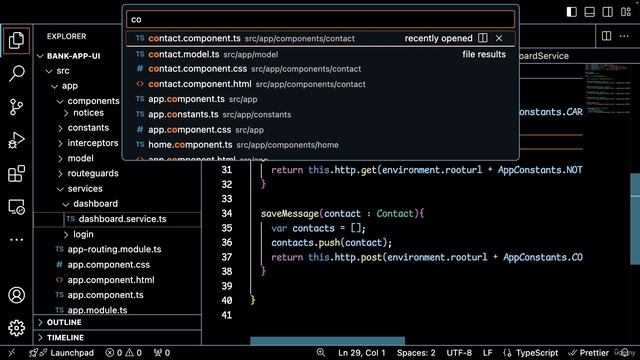
Task: Open the Remote Explorer view
Action: pyautogui.click(x=16, y=207)
